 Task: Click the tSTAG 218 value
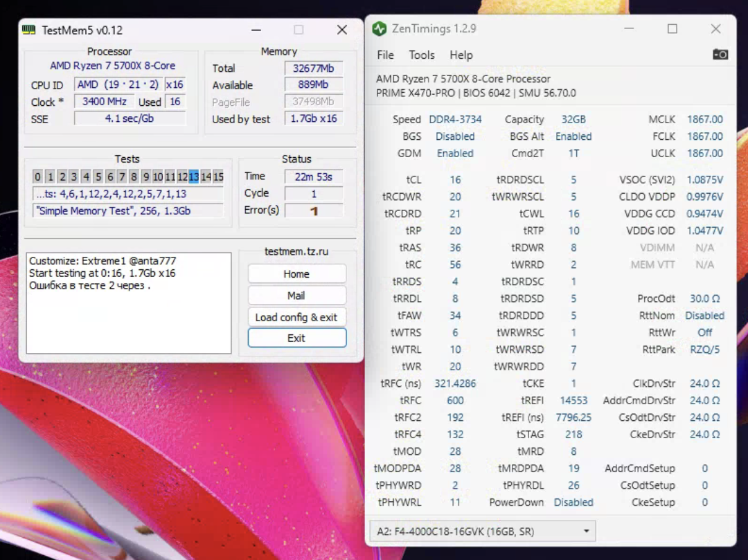(573, 435)
